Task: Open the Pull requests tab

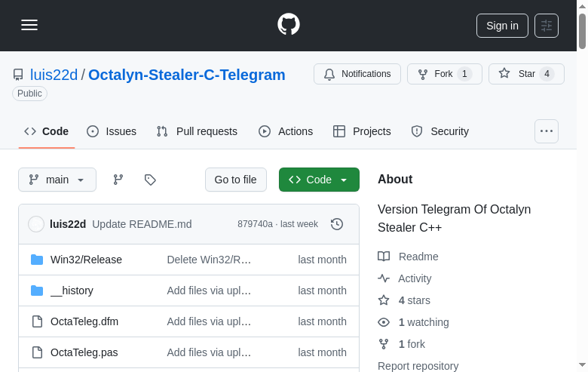Action: pos(198,131)
